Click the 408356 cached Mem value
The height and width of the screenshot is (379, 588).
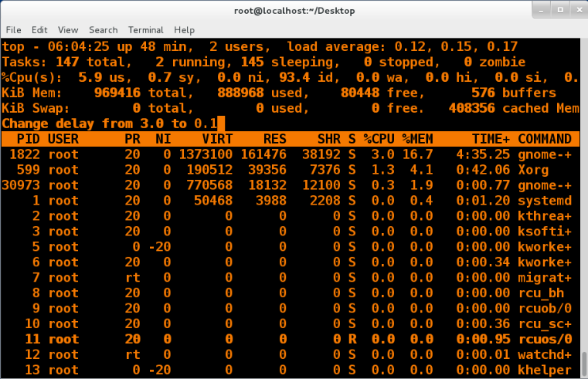tap(471, 108)
